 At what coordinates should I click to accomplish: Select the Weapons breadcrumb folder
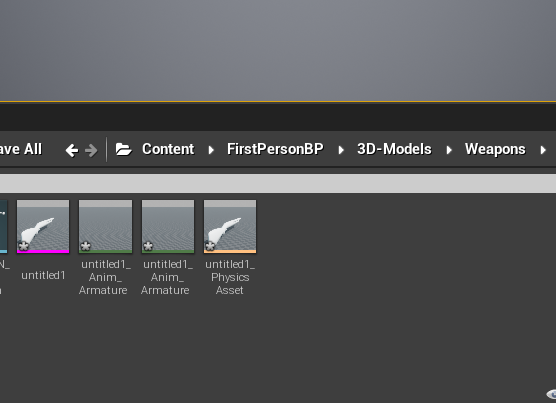[495, 149]
